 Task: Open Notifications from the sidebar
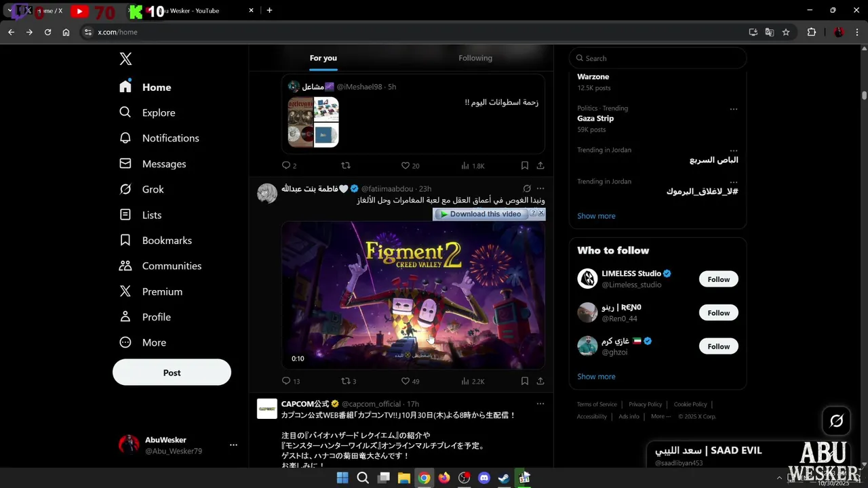[159, 138]
